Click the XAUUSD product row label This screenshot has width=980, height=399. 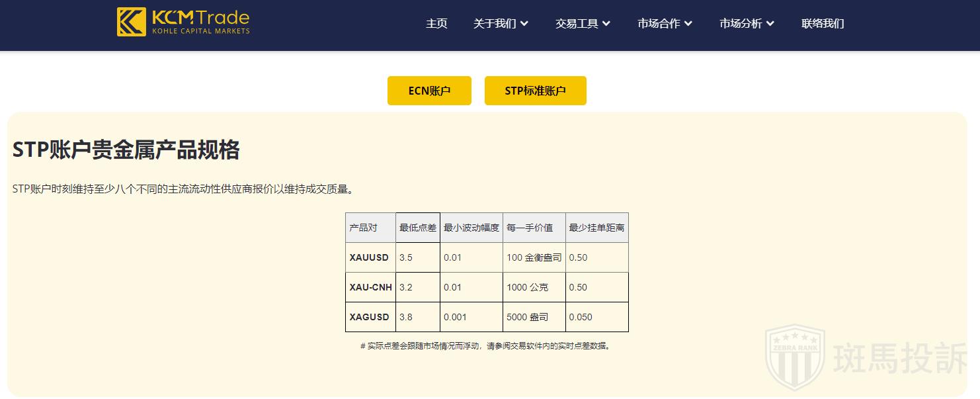[369, 257]
